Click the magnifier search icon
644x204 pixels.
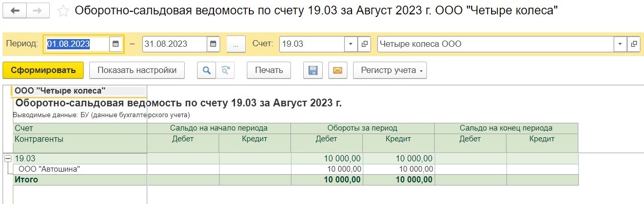point(206,70)
